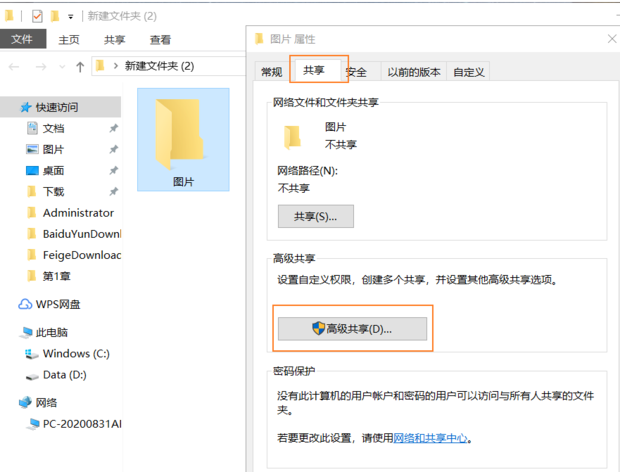Click the star icon beside 快速访问

coord(26,107)
